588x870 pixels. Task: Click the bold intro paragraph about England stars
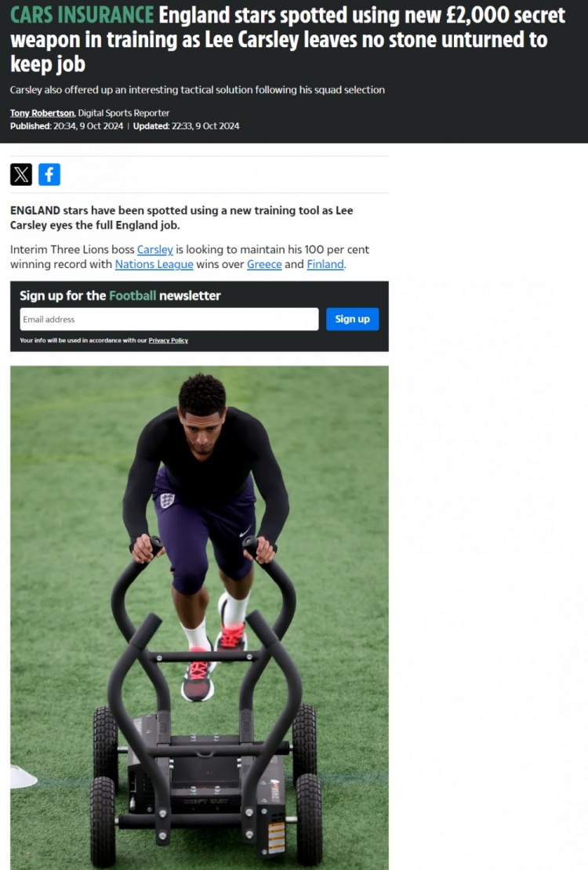pyautogui.click(x=182, y=218)
